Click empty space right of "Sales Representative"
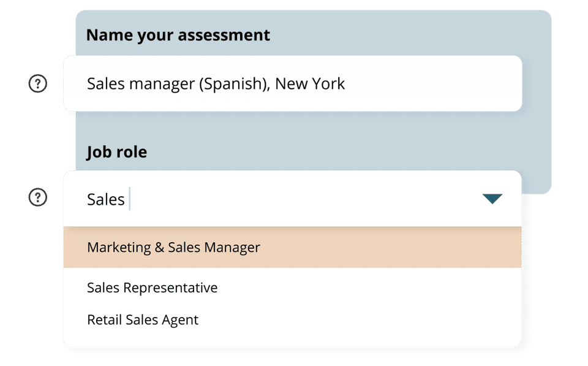The height and width of the screenshot is (366, 588). (367, 288)
